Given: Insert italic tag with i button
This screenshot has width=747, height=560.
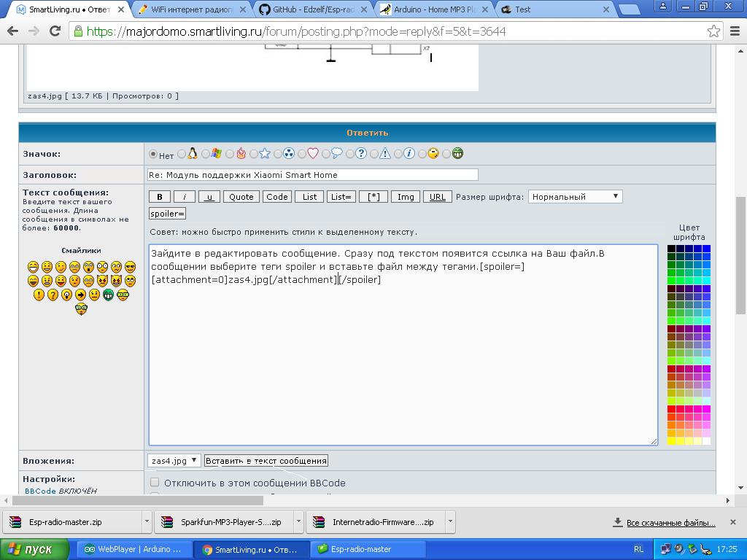Looking at the screenshot, I should pos(184,197).
